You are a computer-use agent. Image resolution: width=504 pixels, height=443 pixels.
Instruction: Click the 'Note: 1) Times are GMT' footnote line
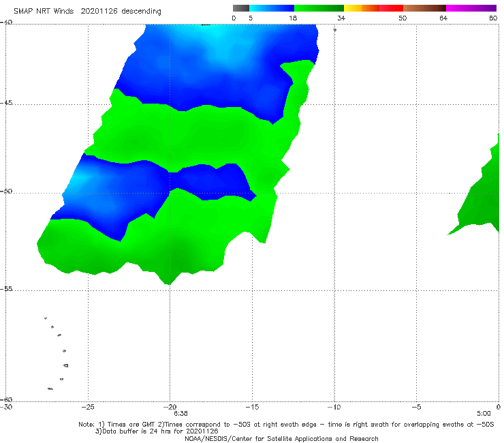click(x=286, y=425)
